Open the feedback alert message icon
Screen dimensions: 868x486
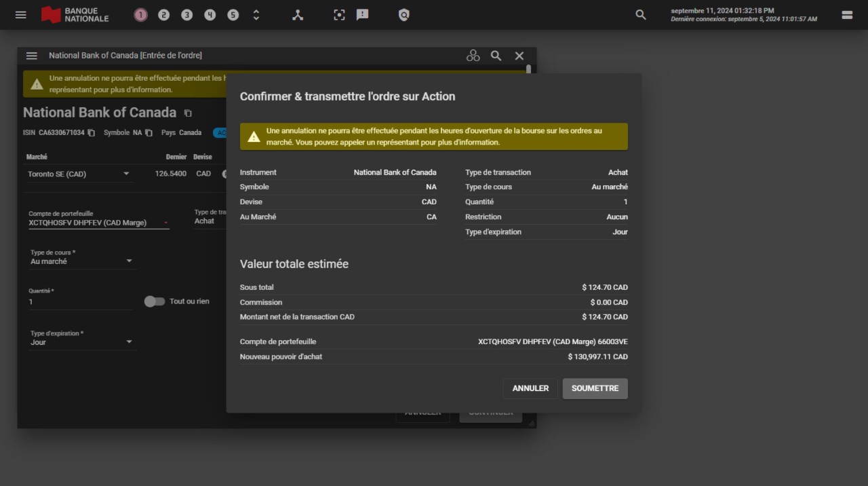[363, 14]
